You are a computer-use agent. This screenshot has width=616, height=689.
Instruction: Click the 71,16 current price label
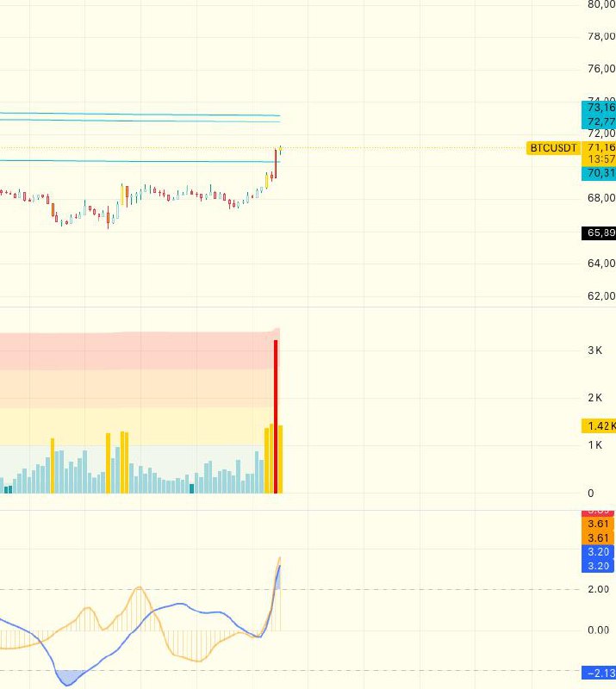[x=600, y=148]
